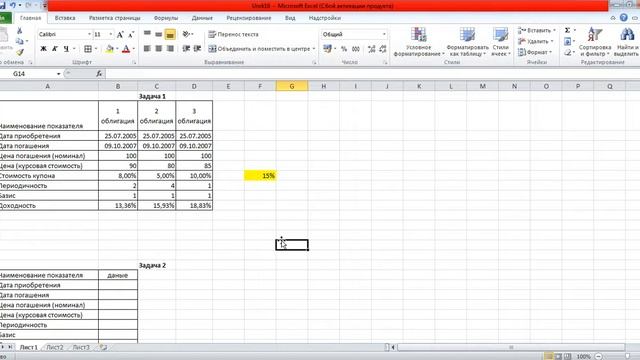Decrease decimal places
This screenshot has height=360, width=640.
coord(383,49)
